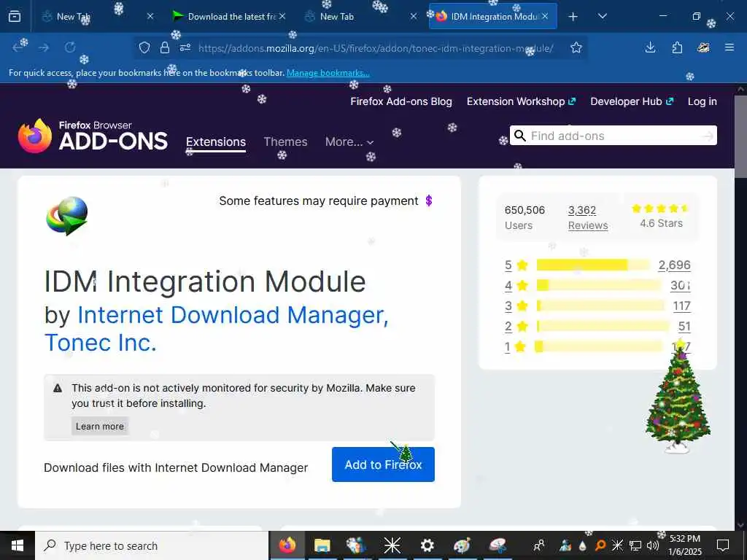Bookmark this page with star icon
The width and height of the screenshot is (747, 560).
[x=576, y=47]
